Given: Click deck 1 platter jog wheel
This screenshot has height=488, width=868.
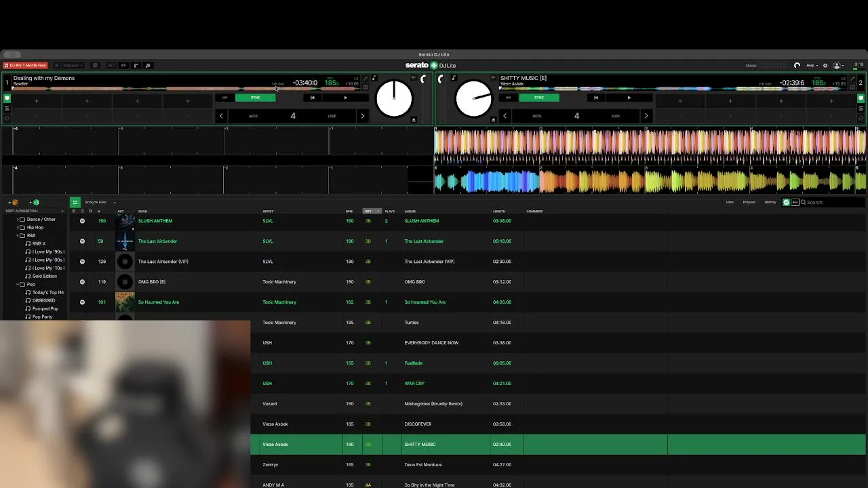Looking at the screenshot, I should coord(394,99).
